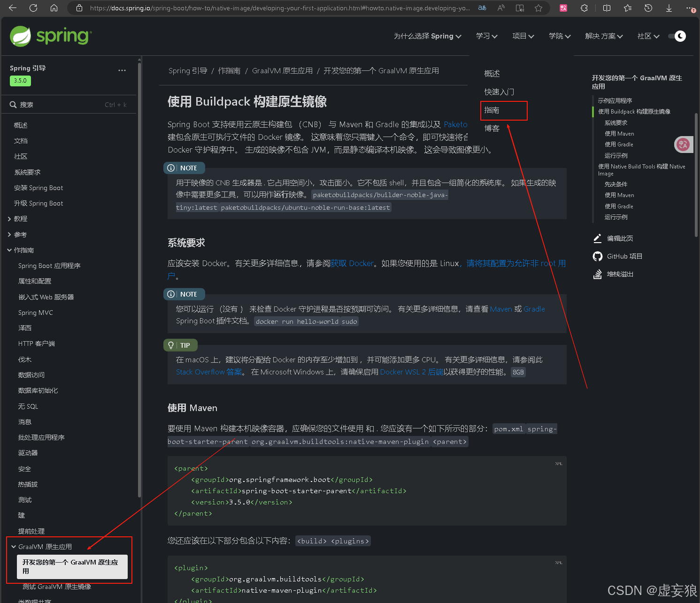700x603 pixels.
Task: Open 为什么选择 Spring dropdown
Action: pyautogui.click(x=427, y=36)
